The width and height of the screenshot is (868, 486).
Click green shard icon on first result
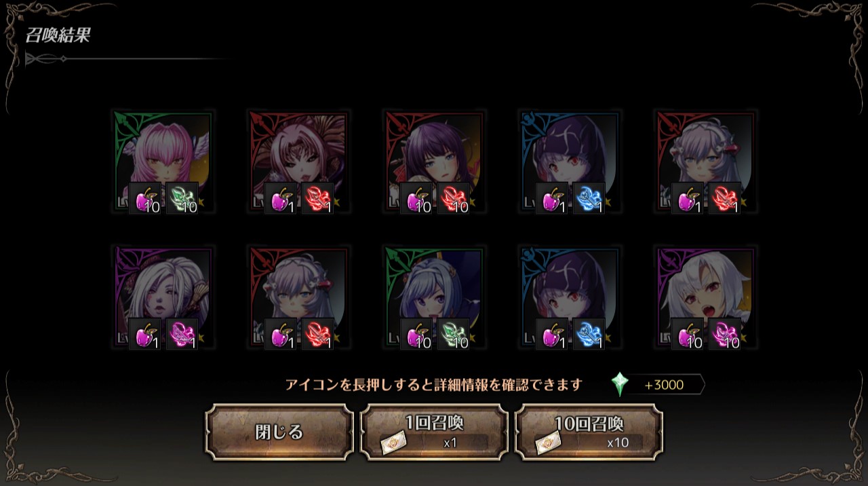coord(182,199)
